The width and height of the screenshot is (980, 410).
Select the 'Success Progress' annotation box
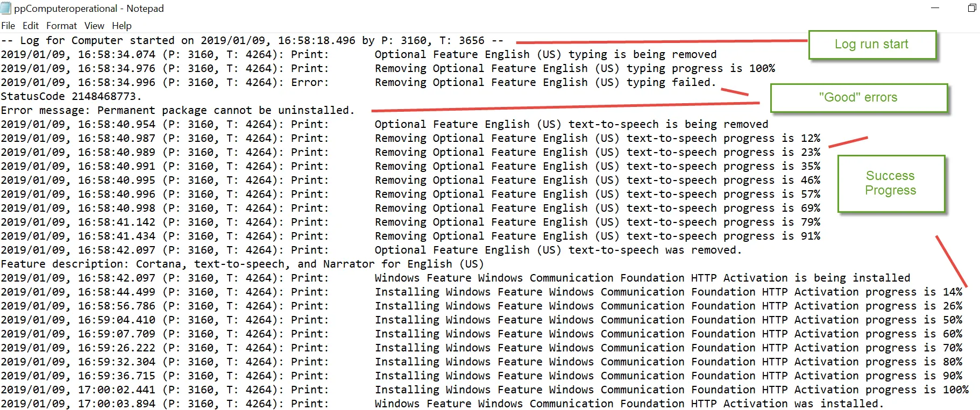pyautogui.click(x=891, y=183)
